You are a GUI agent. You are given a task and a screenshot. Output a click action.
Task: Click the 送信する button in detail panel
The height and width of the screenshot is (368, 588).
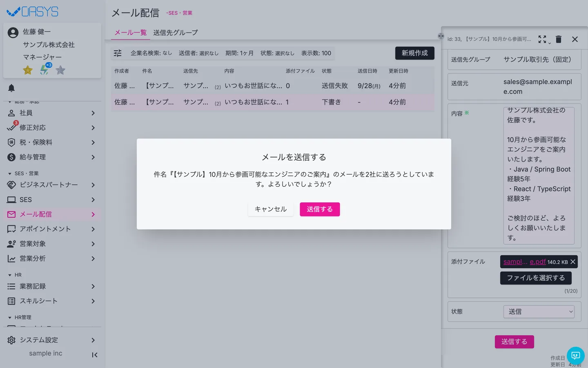[514, 342]
